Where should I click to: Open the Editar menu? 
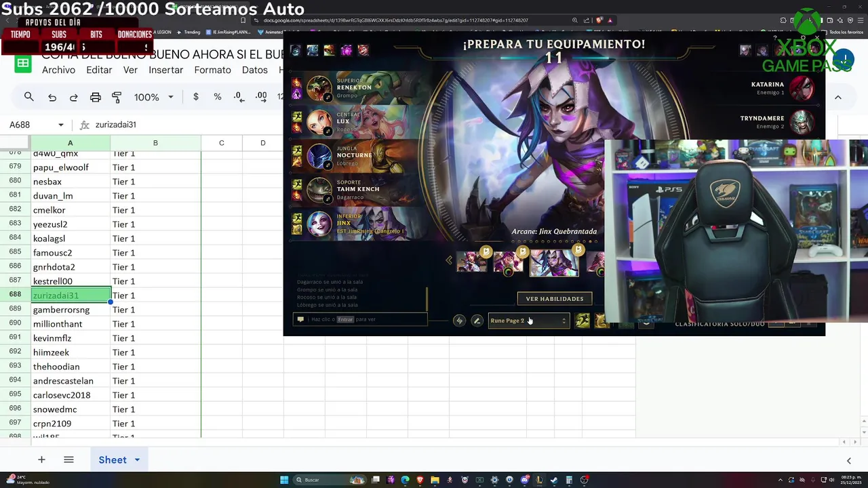[99, 70]
